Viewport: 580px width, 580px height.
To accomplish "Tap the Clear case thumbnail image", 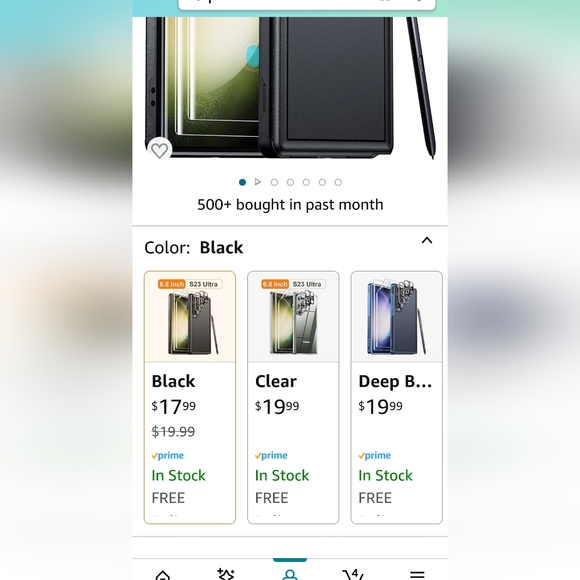I will pyautogui.click(x=293, y=317).
